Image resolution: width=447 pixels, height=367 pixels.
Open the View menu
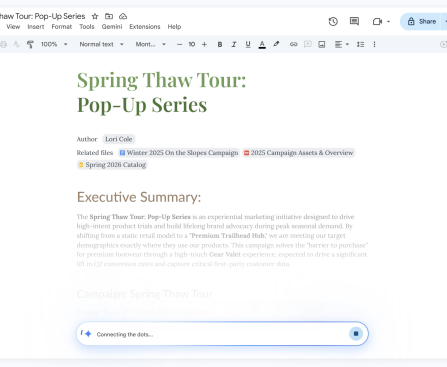pos(13,27)
